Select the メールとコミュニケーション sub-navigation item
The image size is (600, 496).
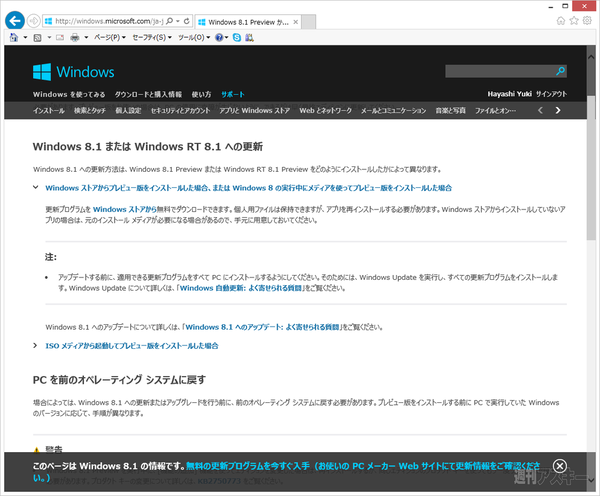(393, 111)
